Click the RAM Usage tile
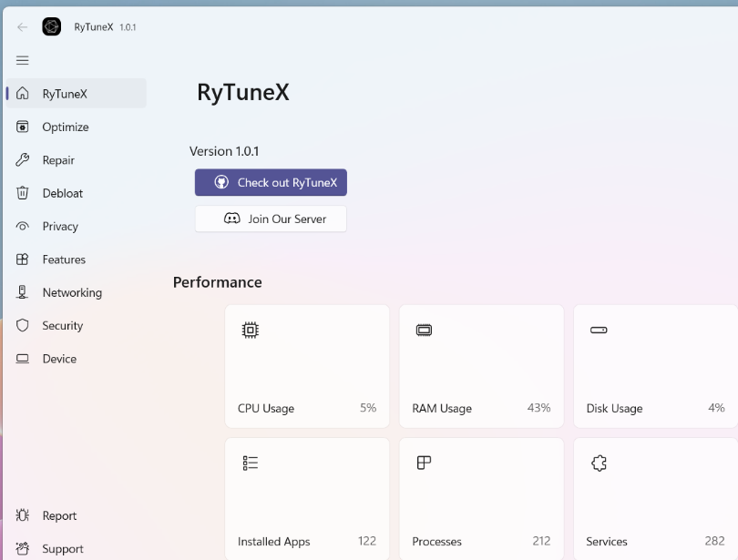 tap(481, 366)
